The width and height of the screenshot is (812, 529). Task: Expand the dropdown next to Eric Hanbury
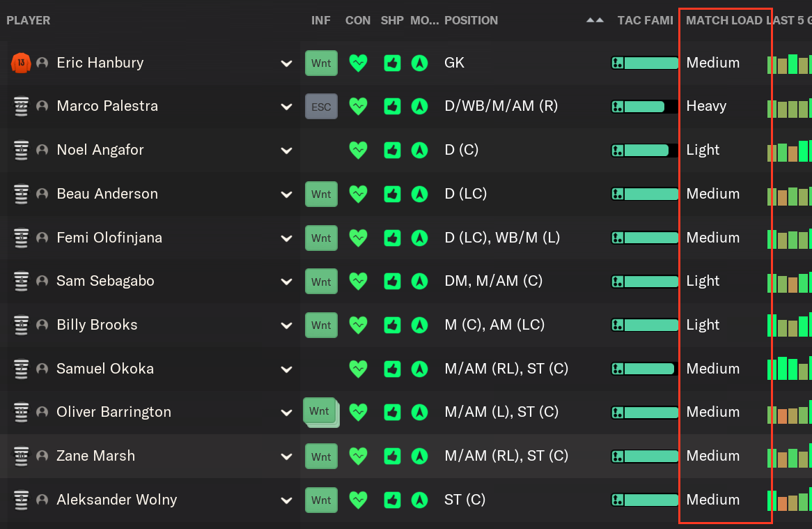pyautogui.click(x=286, y=63)
